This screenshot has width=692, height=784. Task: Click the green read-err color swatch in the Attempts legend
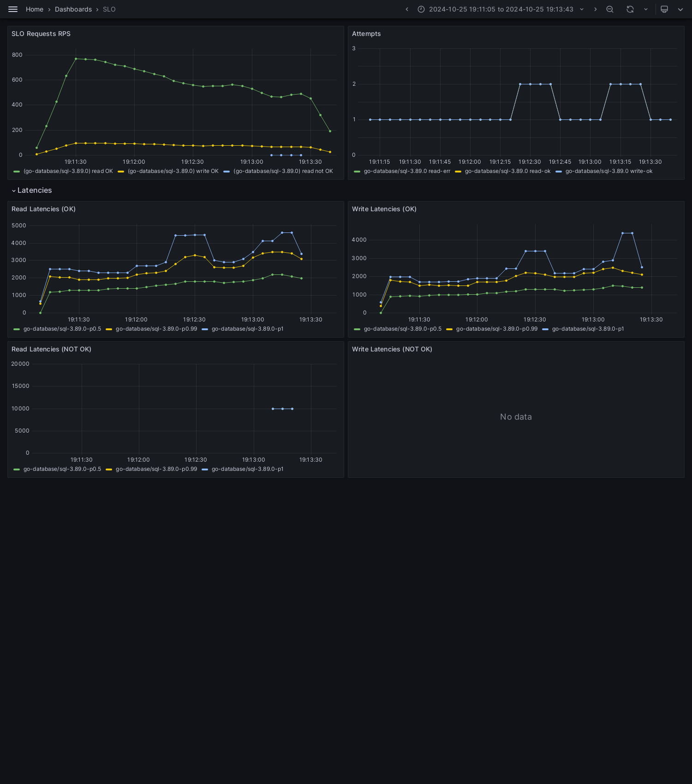coord(357,172)
